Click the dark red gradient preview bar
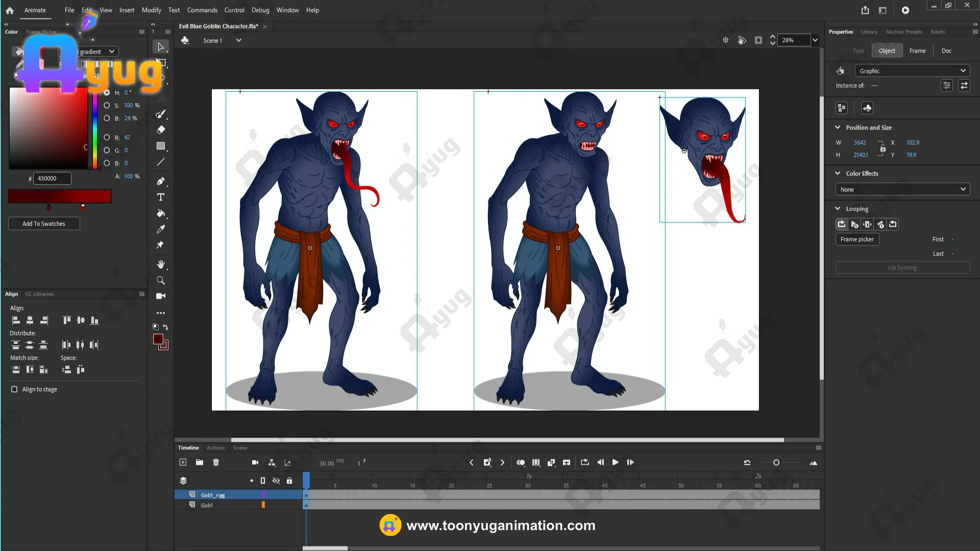 60,196
